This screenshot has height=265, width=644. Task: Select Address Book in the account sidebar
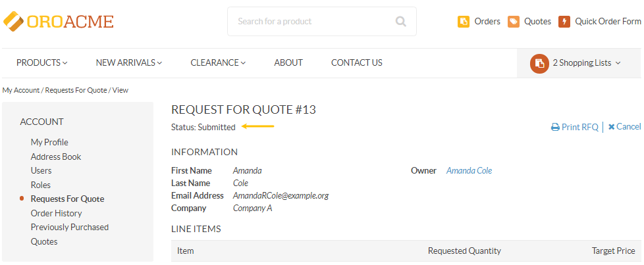(56, 157)
